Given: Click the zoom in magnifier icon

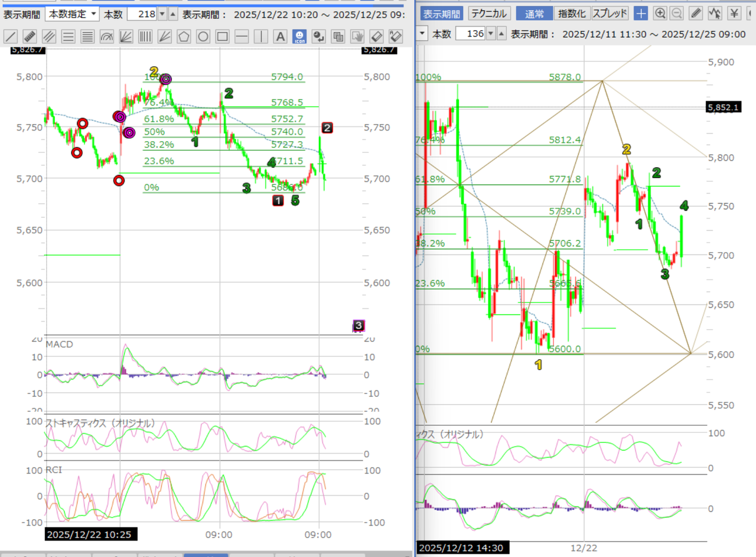Looking at the screenshot, I should (x=660, y=13).
